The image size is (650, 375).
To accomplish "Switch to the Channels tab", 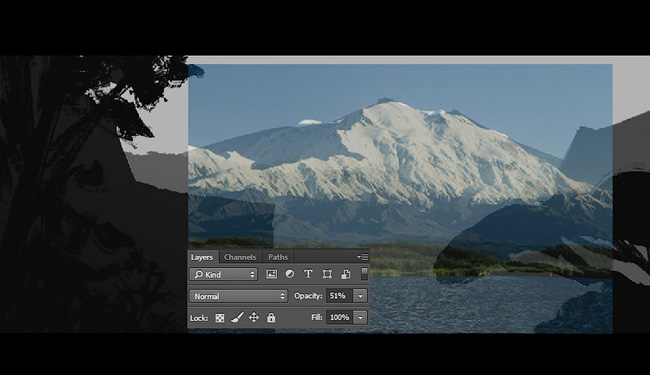I will (x=240, y=257).
